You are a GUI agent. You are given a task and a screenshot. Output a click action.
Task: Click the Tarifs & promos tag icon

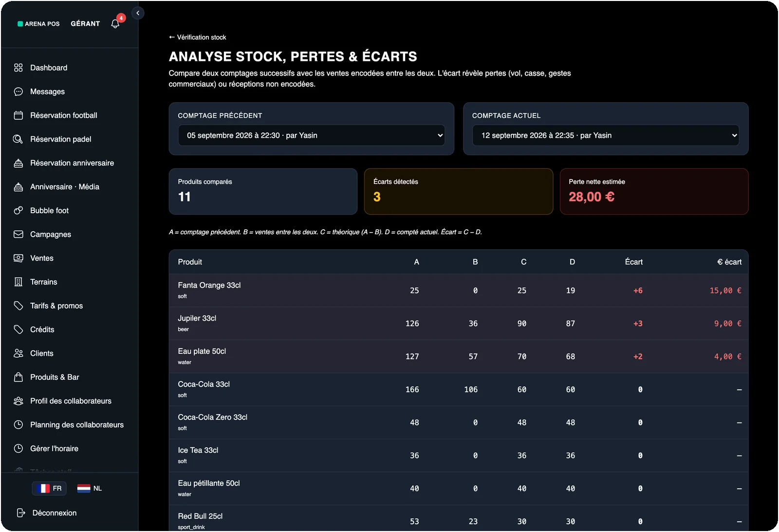click(19, 306)
